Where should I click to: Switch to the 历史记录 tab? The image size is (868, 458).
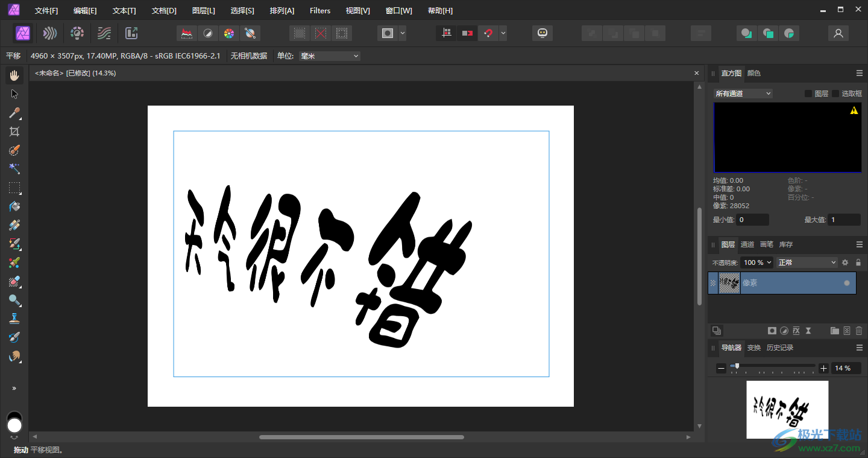point(779,348)
